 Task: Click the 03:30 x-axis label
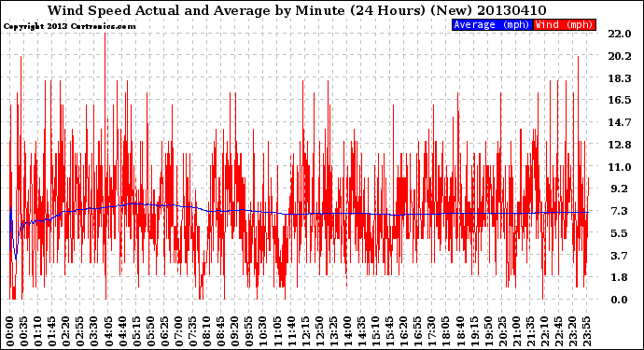[94, 331]
